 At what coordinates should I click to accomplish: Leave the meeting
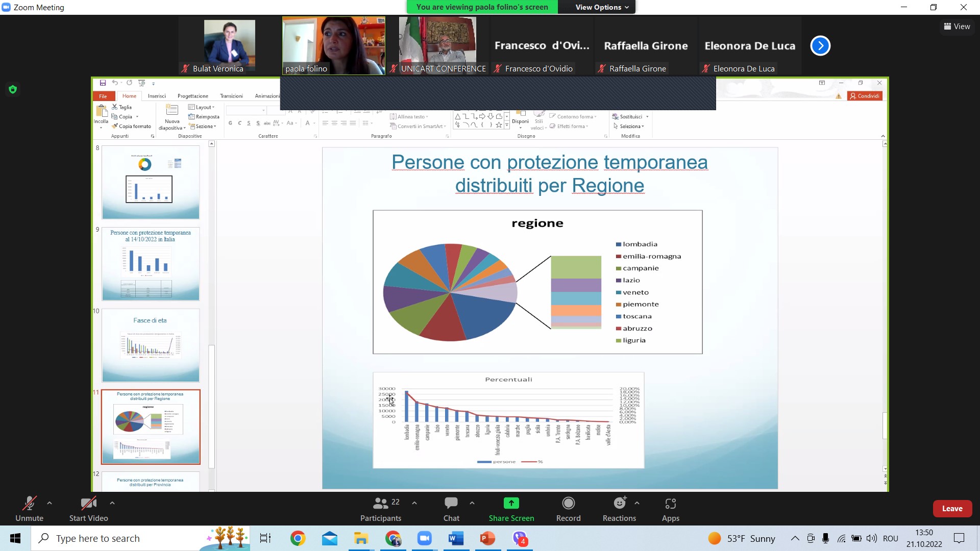tap(952, 509)
